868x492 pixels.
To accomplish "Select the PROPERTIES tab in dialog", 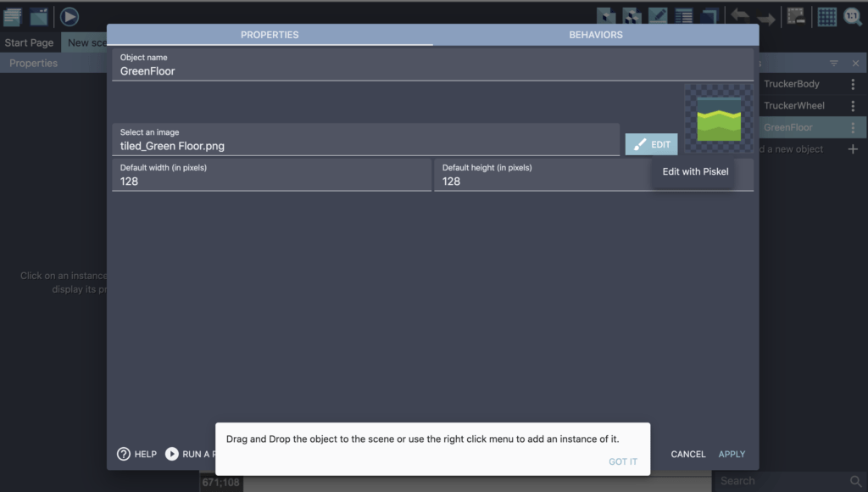I will (270, 35).
